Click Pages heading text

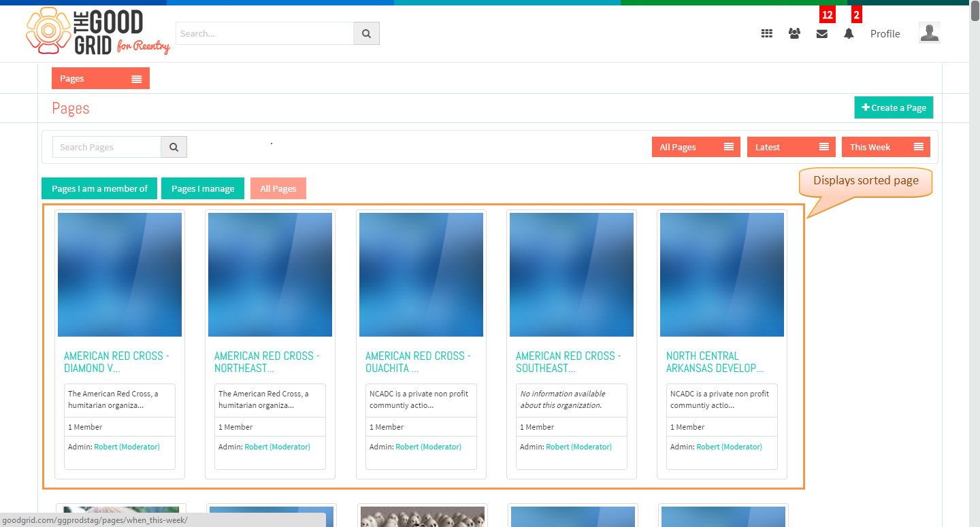(71, 108)
